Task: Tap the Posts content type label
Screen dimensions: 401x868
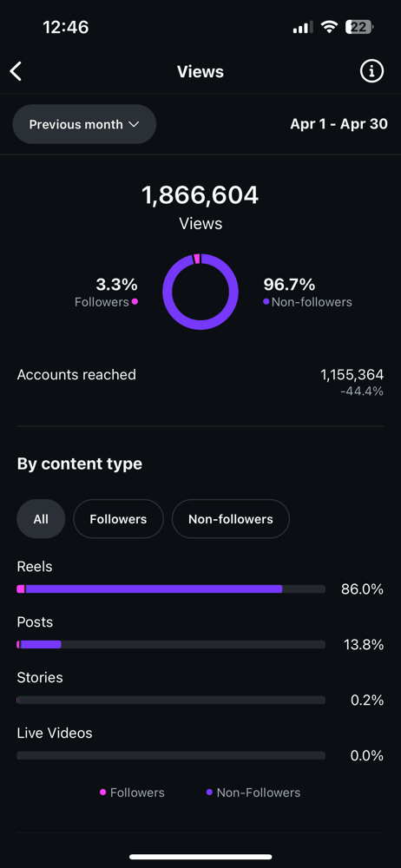Action: pyautogui.click(x=35, y=621)
